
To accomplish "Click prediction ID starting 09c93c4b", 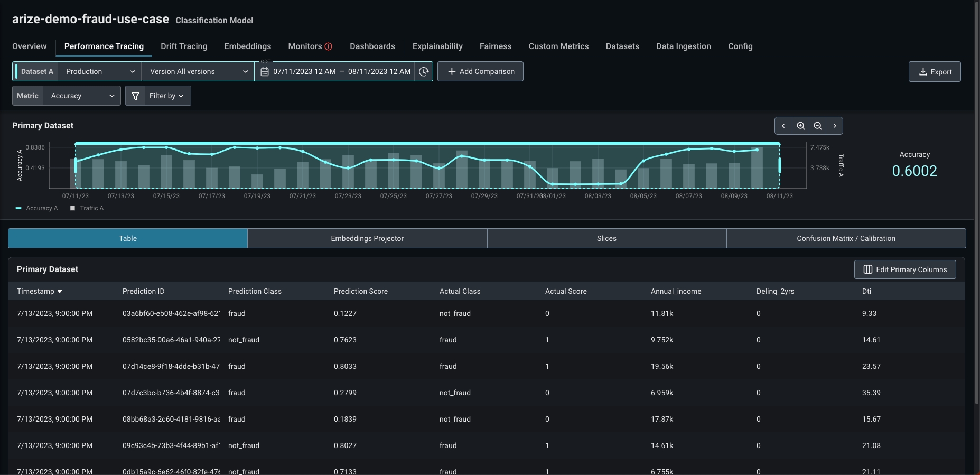I will pyautogui.click(x=171, y=445).
